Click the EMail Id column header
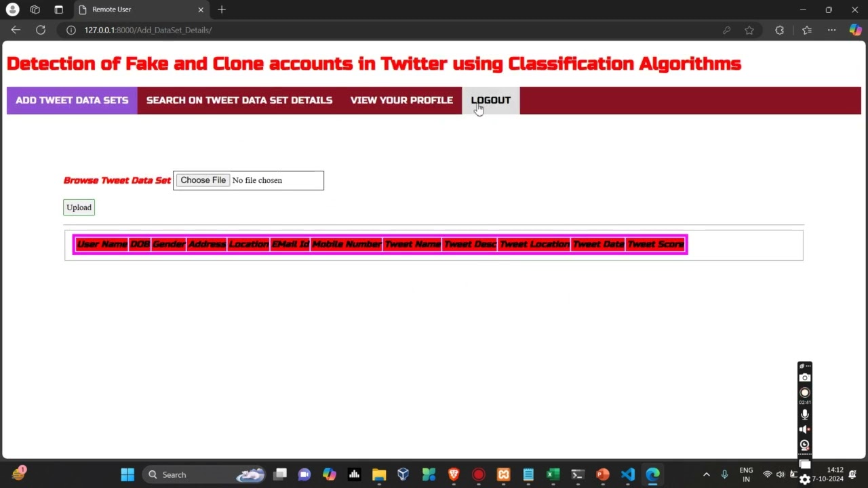Viewport: 868px width, 488px height. click(290, 244)
